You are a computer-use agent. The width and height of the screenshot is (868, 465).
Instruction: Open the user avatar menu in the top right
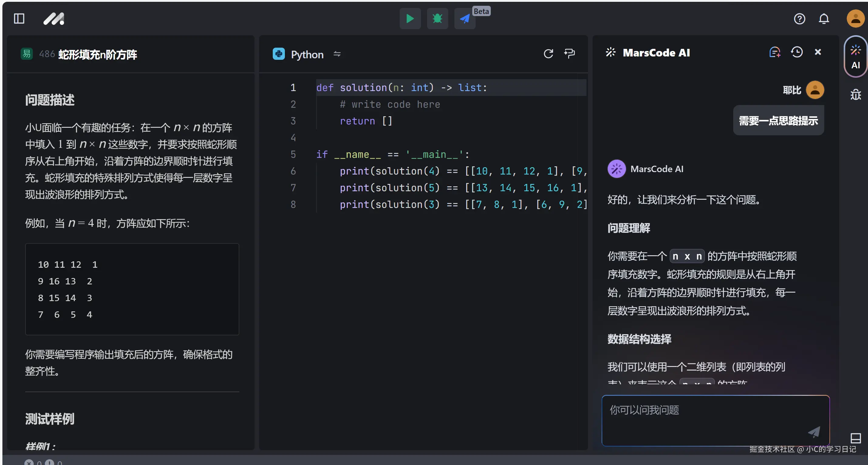pyautogui.click(x=855, y=19)
